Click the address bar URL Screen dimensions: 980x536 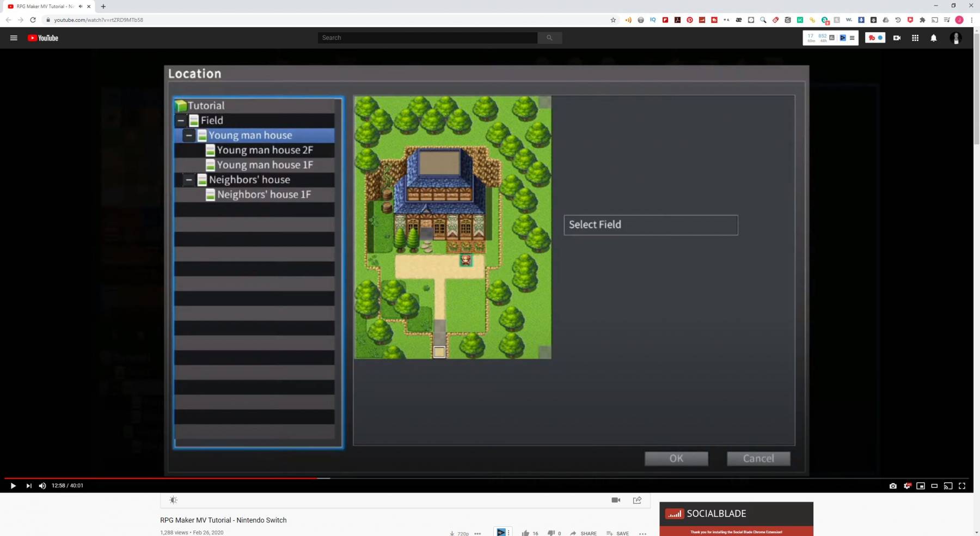[x=99, y=20]
